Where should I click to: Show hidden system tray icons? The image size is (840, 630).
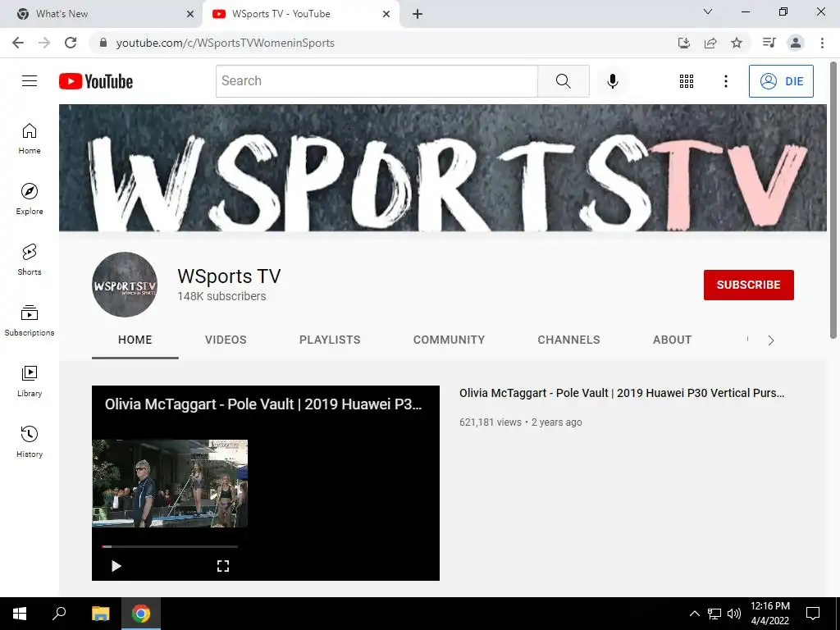(x=694, y=614)
